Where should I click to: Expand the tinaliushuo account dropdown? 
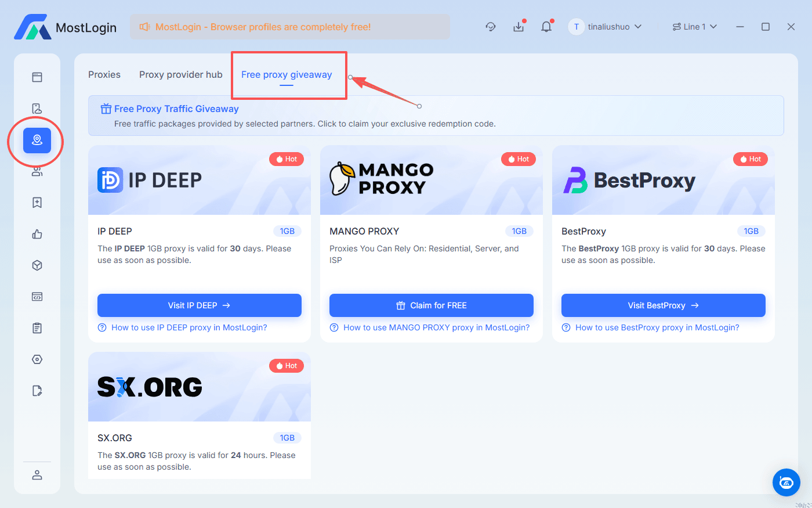[606, 27]
